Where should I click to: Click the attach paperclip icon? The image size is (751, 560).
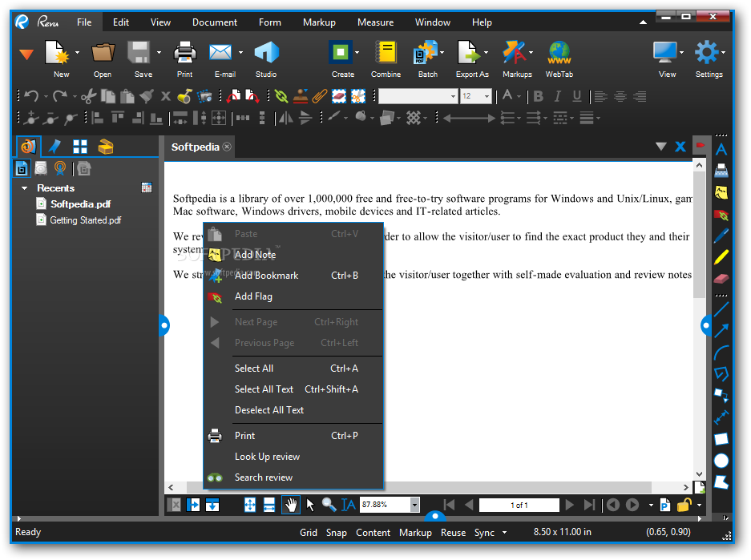point(319,96)
